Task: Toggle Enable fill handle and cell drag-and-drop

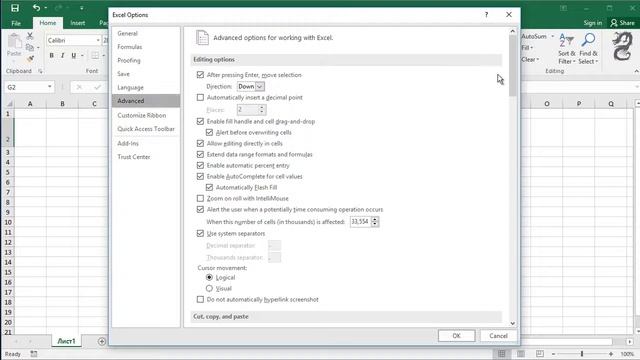Action: click(200, 121)
